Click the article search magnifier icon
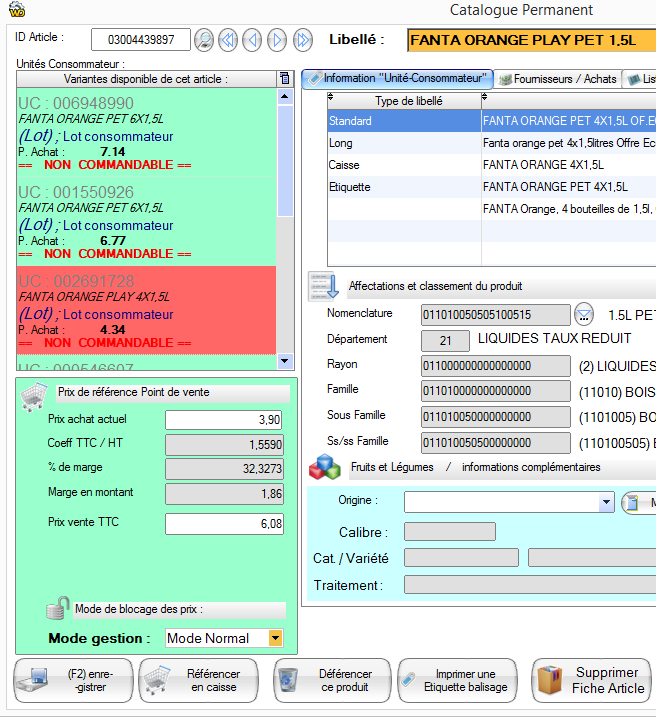 [x=204, y=40]
